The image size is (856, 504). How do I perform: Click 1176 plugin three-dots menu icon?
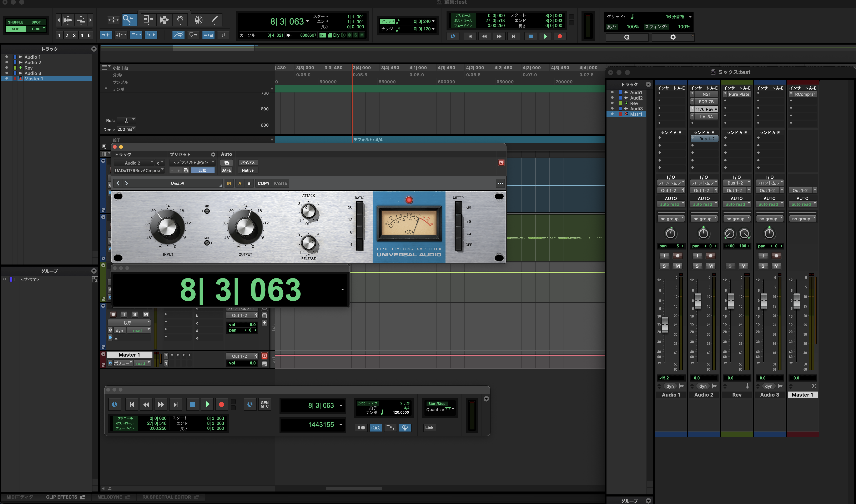point(500,183)
